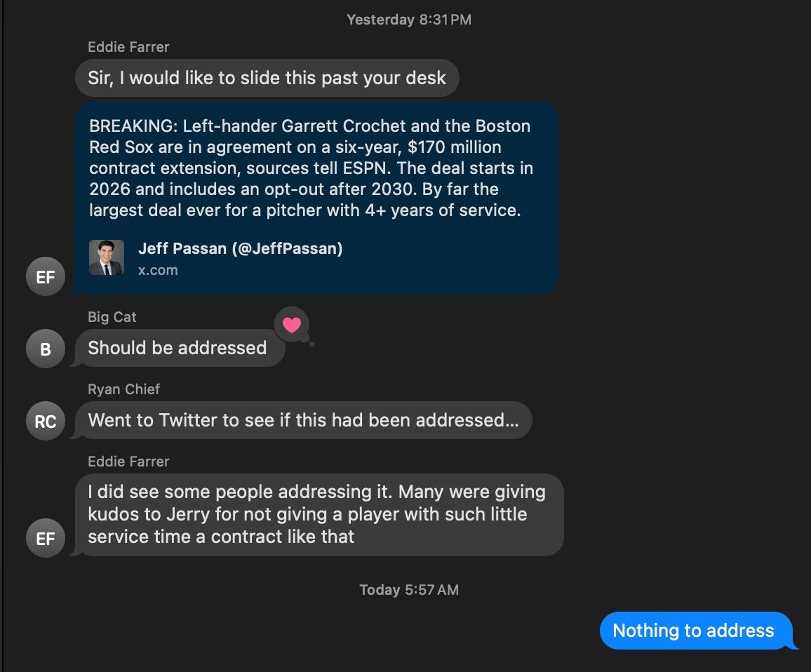Click the "Big Cat" sender name
The width and height of the screenshot is (811, 672).
pos(112,317)
